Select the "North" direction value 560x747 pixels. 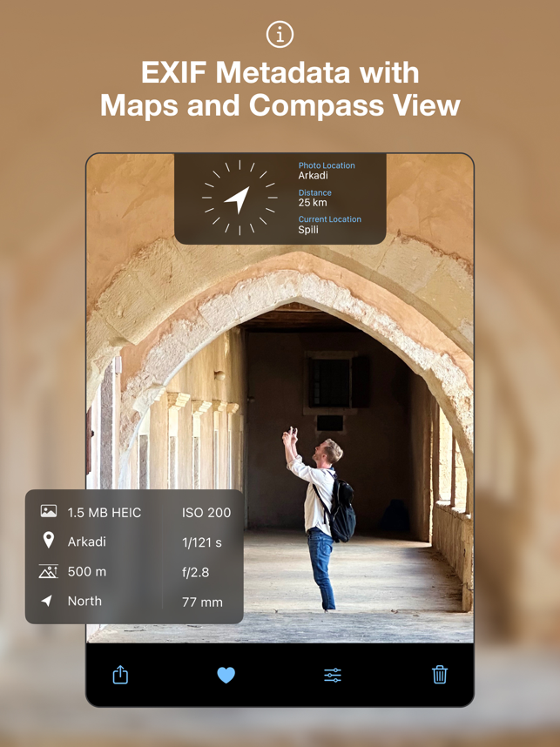84,602
